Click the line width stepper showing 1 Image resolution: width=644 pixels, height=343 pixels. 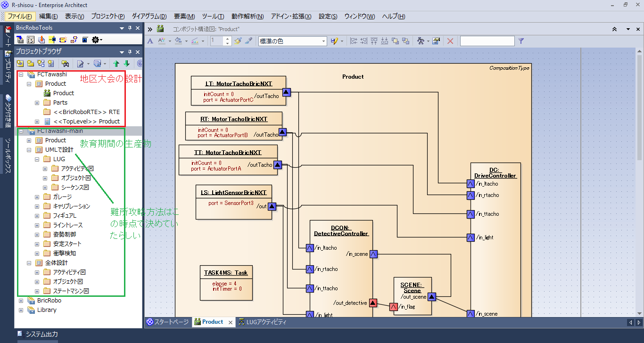[x=221, y=41]
